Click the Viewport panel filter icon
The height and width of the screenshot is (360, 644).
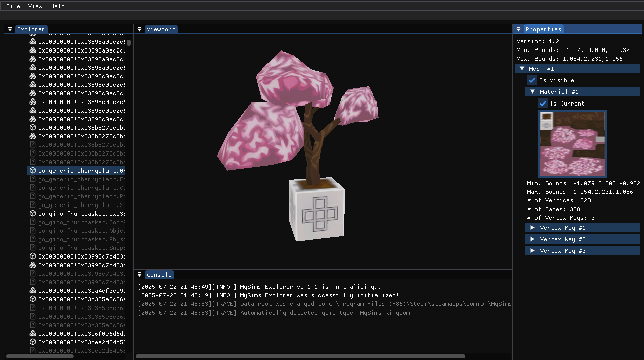pos(139,29)
